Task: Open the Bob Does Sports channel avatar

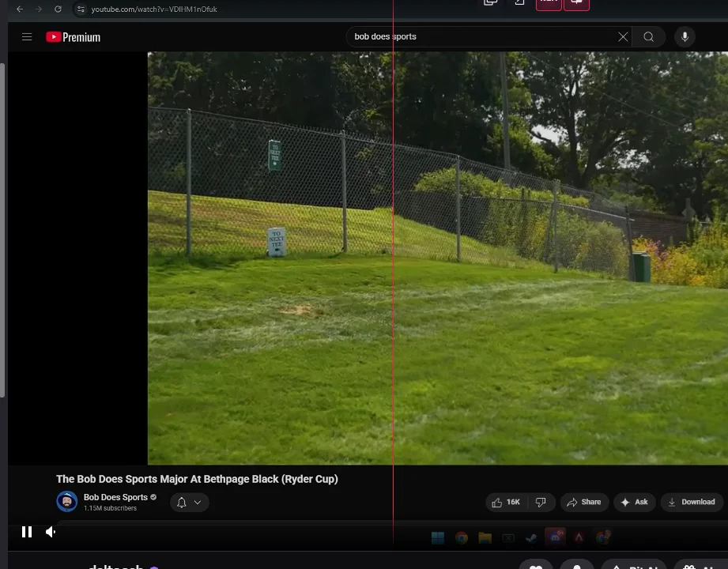Action: [67, 502]
